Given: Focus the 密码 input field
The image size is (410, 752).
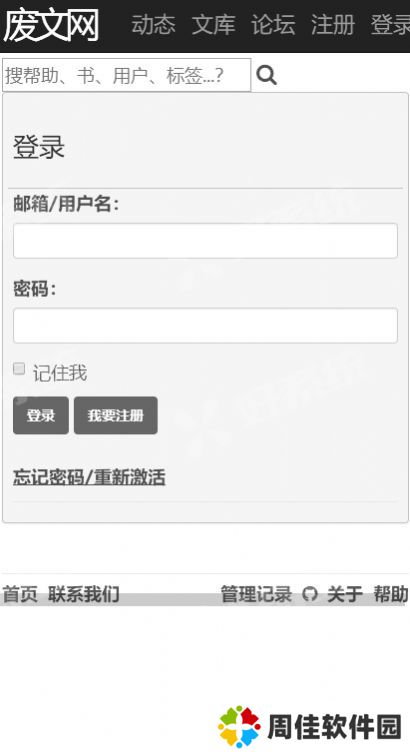Looking at the screenshot, I should pos(205,326).
